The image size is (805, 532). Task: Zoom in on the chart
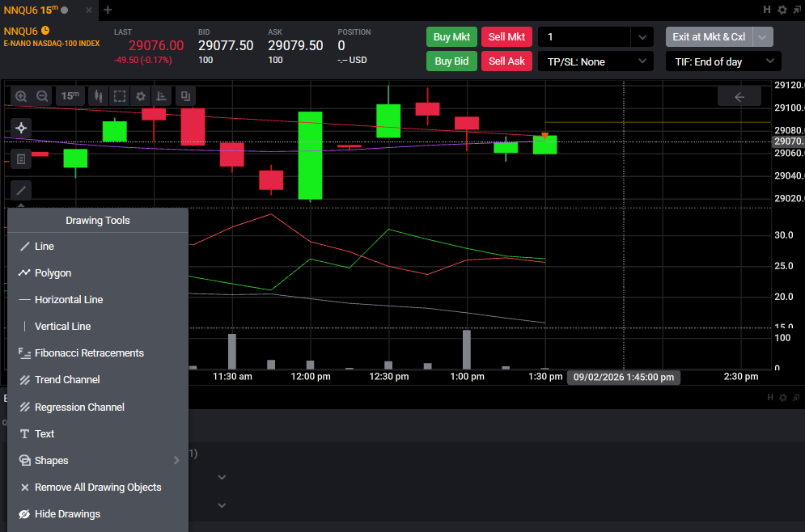(x=21, y=96)
